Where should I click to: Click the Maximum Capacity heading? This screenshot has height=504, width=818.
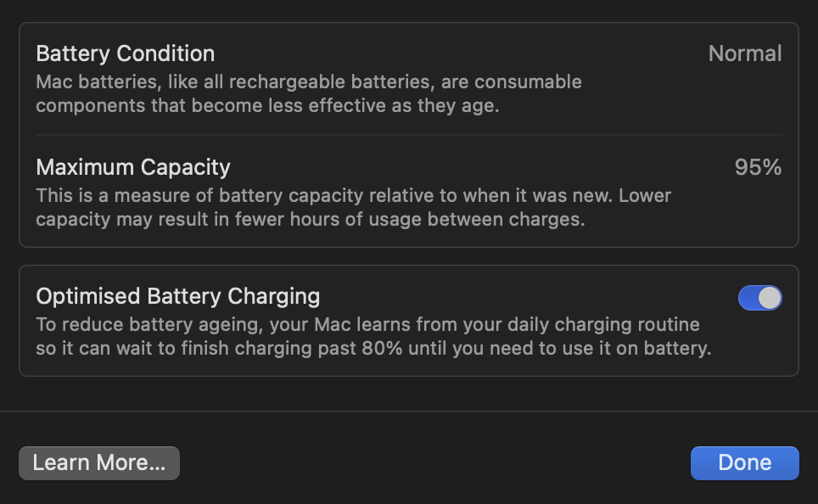133,167
